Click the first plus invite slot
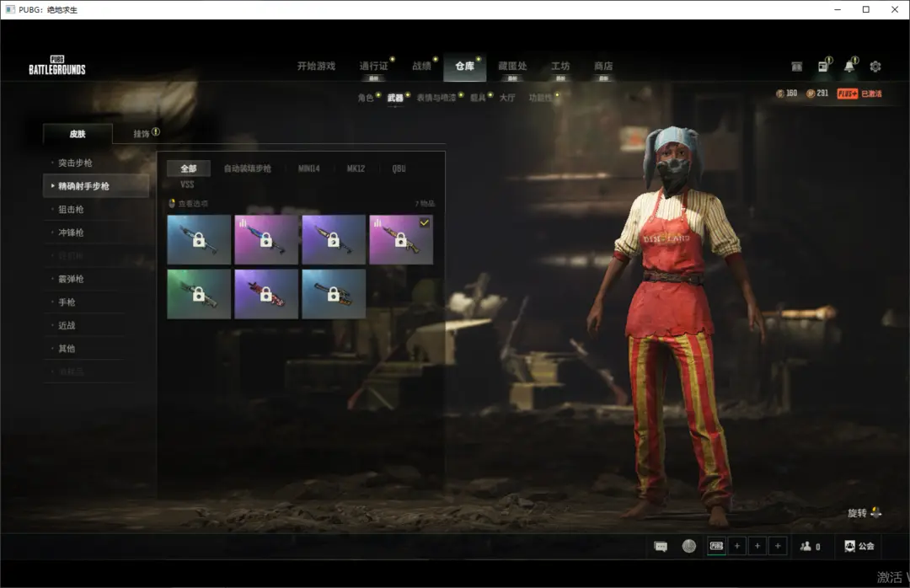The height and width of the screenshot is (588, 910). click(x=737, y=546)
